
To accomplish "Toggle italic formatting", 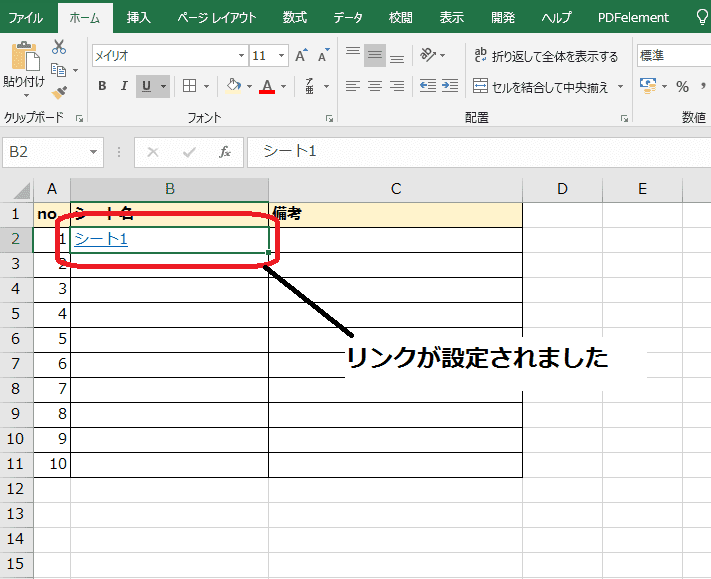I will coord(124,86).
